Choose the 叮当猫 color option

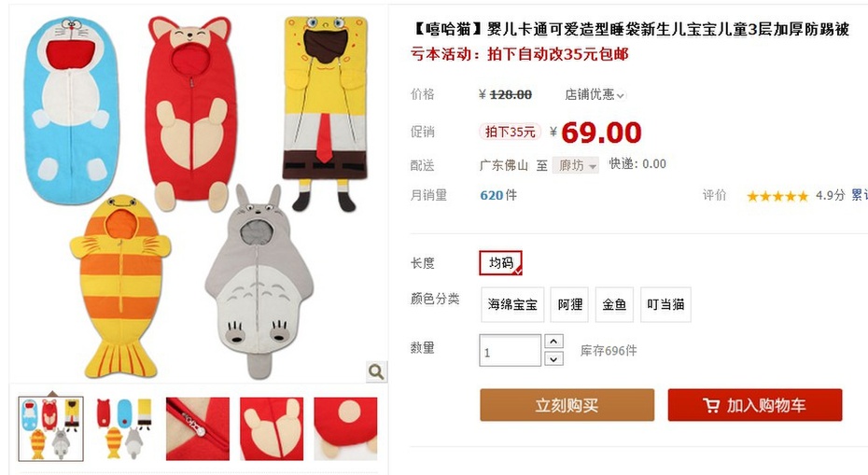point(666,304)
